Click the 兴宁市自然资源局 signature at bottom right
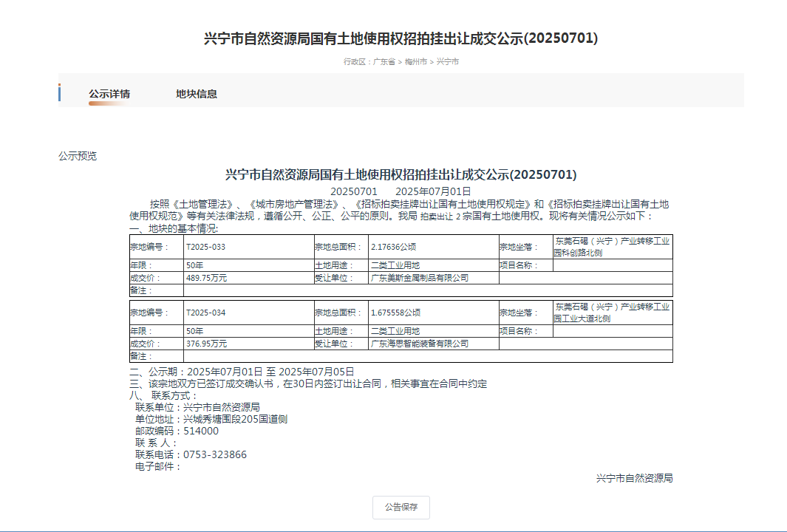Image resolution: width=787 pixels, height=532 pixels. [634, 478]
